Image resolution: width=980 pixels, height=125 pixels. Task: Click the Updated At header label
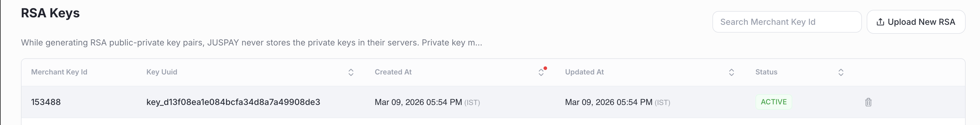click(x=584, y=72)
